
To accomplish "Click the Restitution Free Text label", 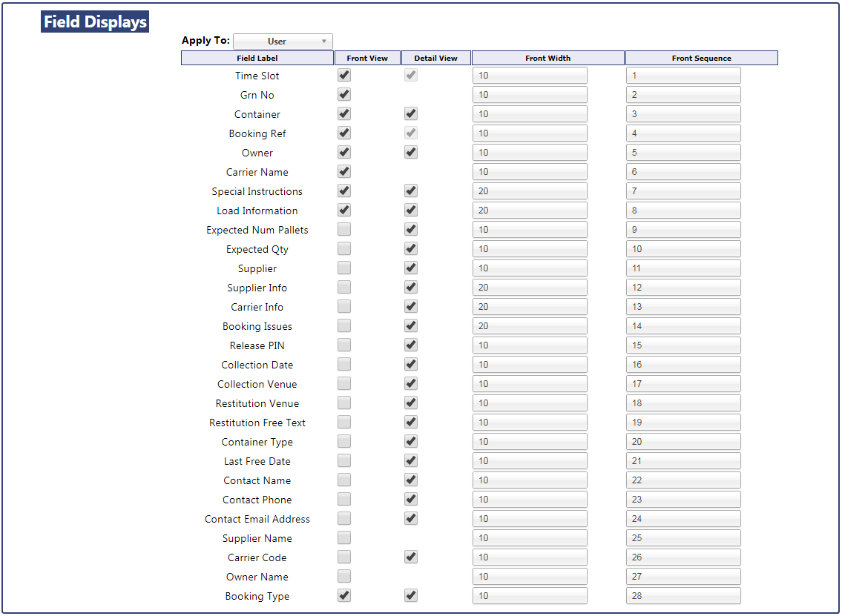I will 257,423.
